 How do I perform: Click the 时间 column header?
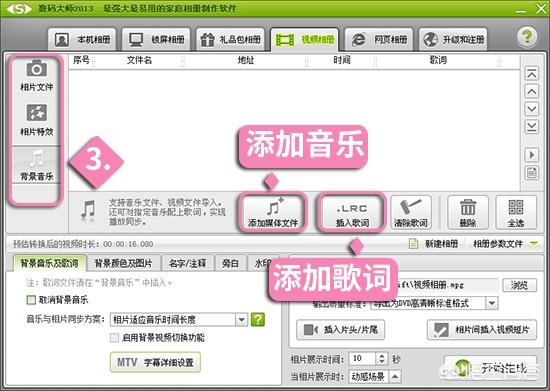pos(342,61)
